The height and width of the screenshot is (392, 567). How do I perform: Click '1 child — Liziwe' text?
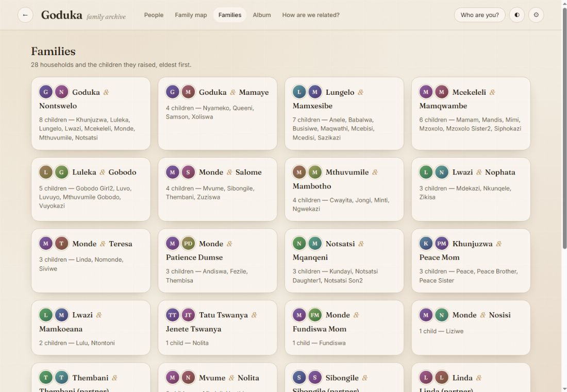pyautogui.click(x=442, y=331)
